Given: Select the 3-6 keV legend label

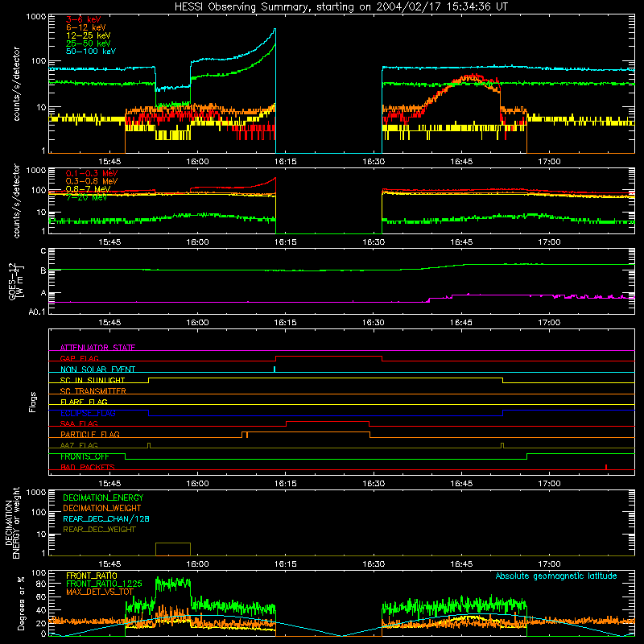Looking at the screenshot, I should (x=84, y=19).
